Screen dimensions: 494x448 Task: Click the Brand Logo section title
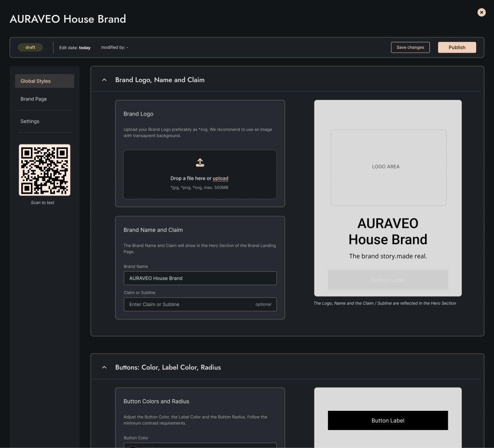pos(138,114)
